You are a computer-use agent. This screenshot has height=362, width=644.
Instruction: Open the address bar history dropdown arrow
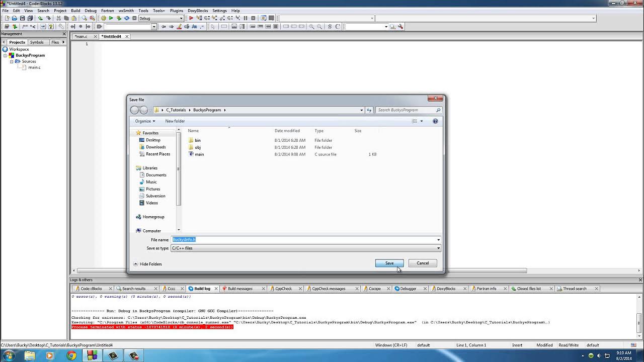(361, 110)
